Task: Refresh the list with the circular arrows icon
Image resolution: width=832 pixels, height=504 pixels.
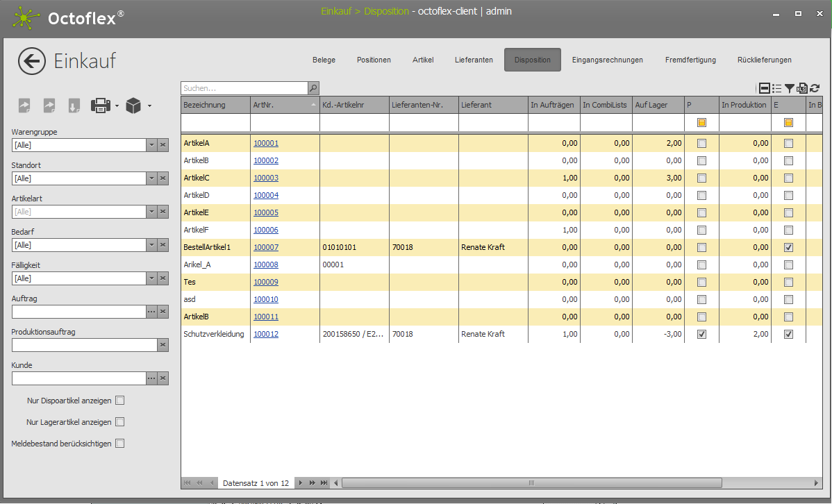Action: (815, 88)
